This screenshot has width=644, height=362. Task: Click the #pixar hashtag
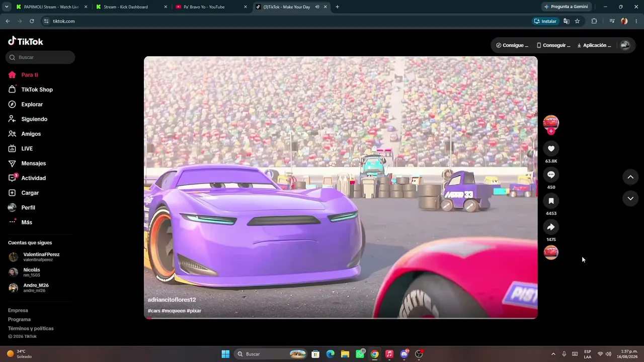tap(194, 311)
